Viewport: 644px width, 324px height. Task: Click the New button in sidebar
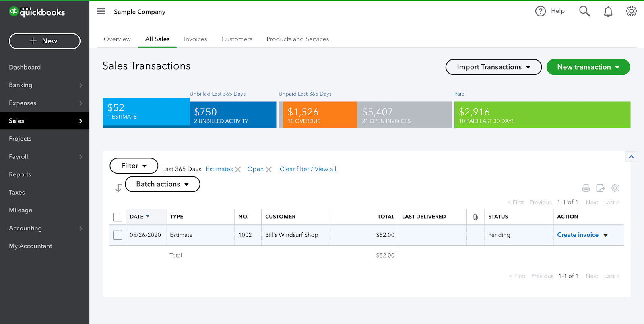pos(44,41)
